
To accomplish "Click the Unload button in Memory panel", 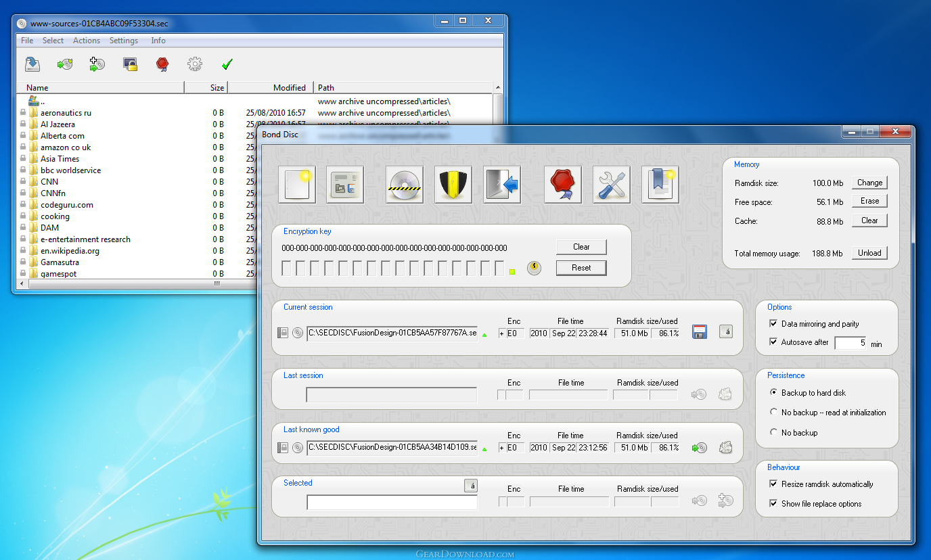I will point(869,253).
